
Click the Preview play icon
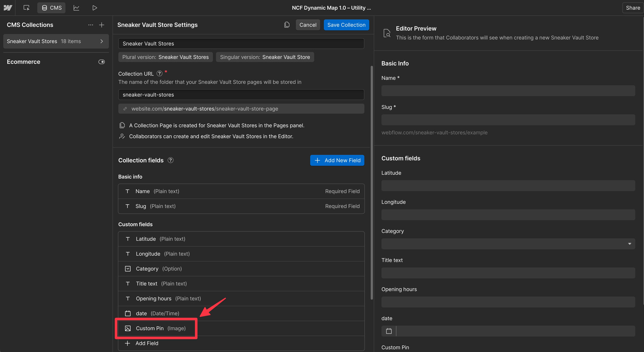point(95,8)
